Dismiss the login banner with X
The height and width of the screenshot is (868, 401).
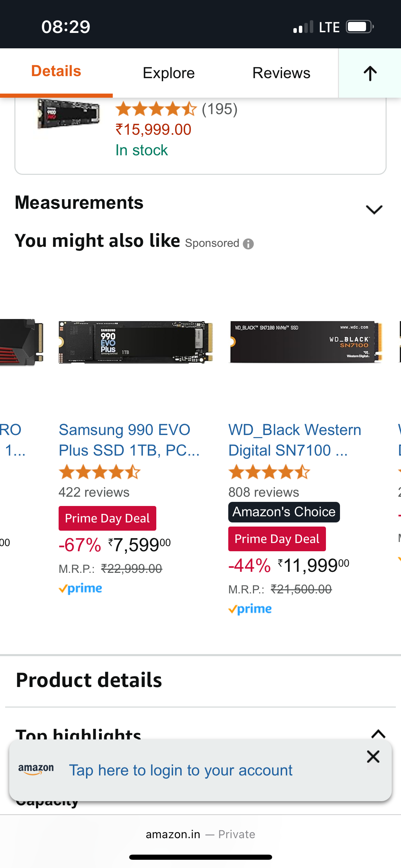(373, 757)
